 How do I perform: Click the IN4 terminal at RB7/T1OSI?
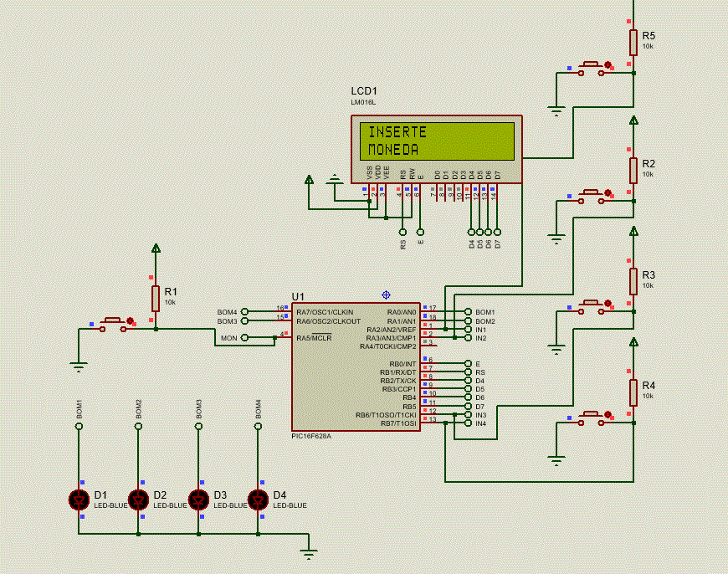point(468,423)
